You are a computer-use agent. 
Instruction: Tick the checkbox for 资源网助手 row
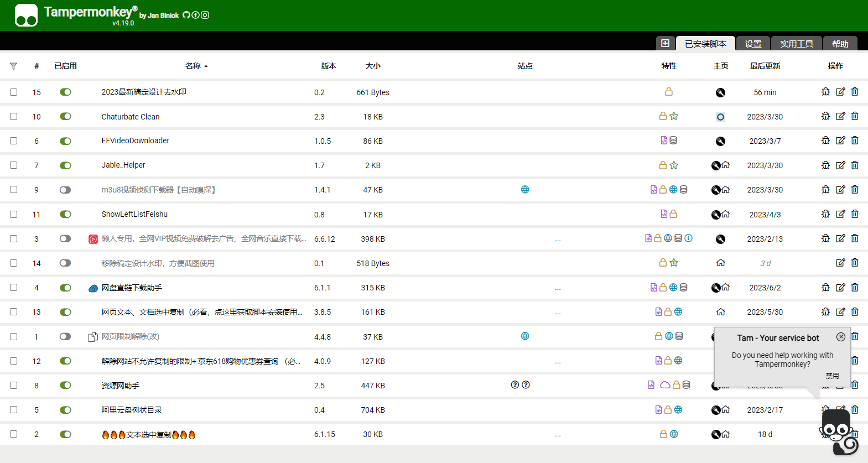[13, 385]
